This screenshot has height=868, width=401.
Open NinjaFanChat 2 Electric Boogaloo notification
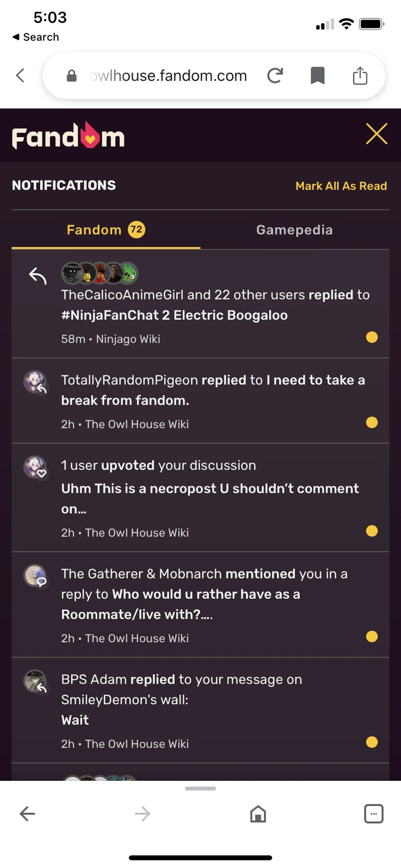pos(174,315)
